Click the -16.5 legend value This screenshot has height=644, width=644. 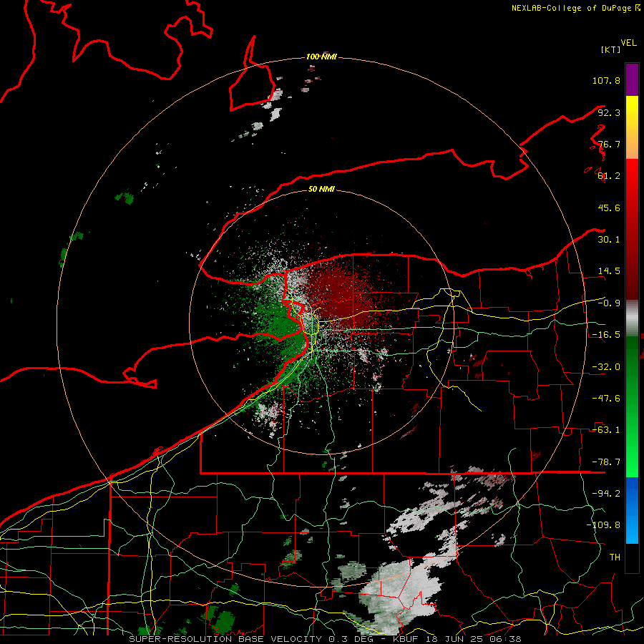(606, 335)
